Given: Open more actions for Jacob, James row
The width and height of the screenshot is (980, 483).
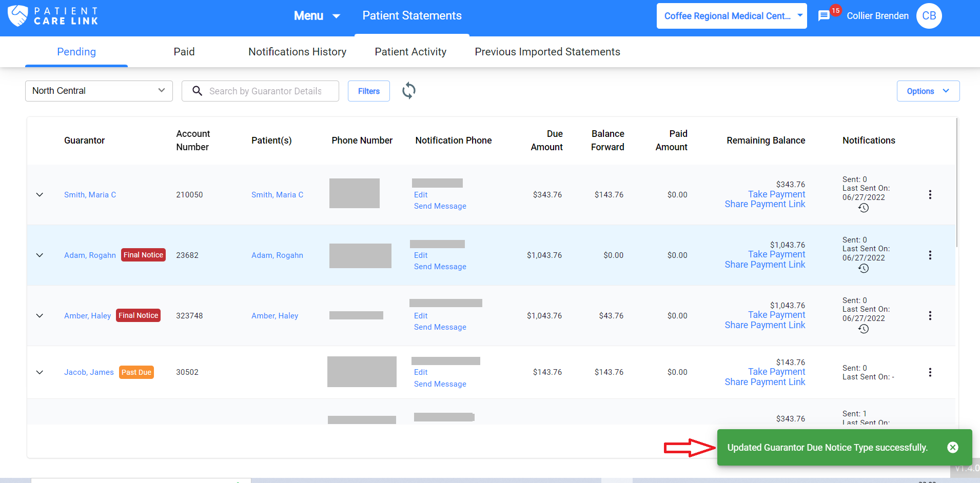Looking at the screenshot, I should coord(930,372).
